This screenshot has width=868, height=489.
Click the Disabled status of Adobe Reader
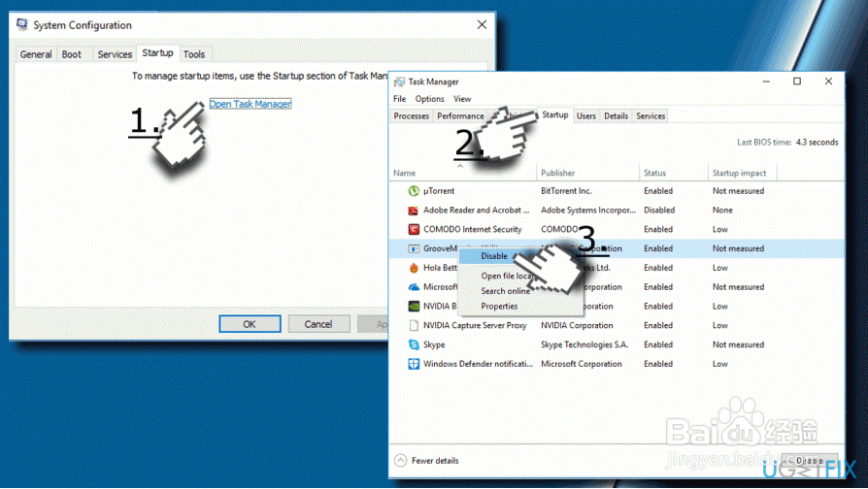(659, 211)
